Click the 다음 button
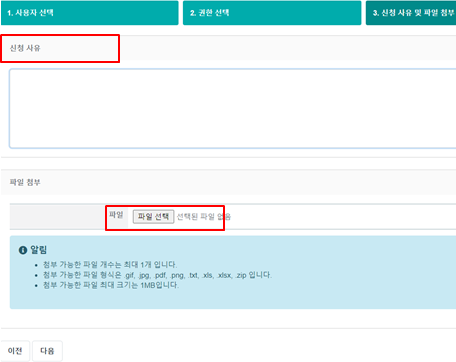This screenshot has width=456, height=362. pos(47,351)
